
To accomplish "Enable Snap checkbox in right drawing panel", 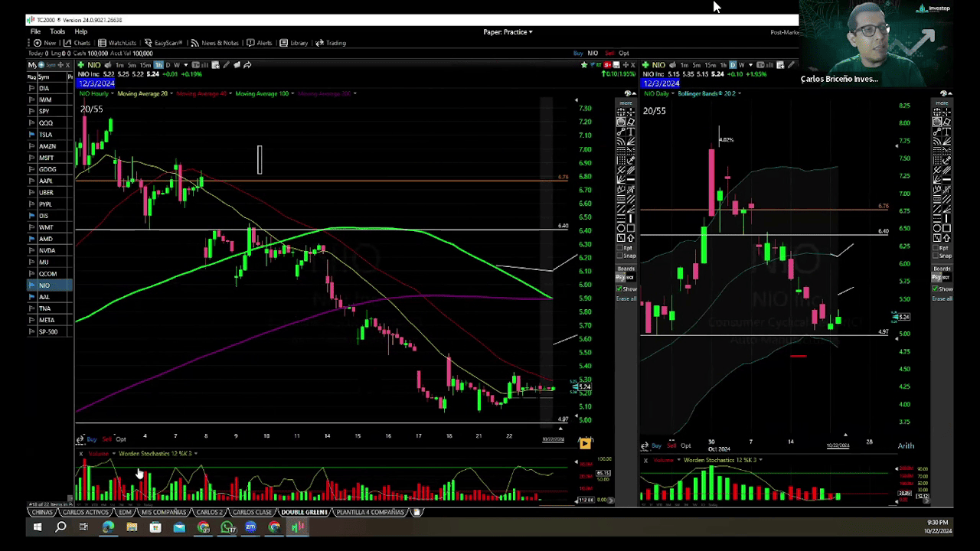I will tap(936, 256).
